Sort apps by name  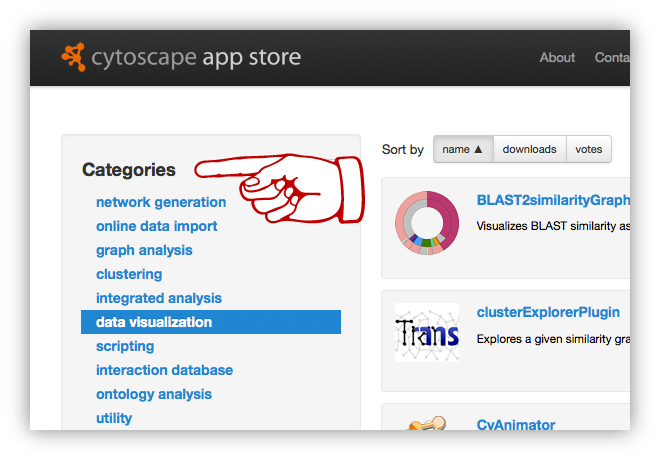tap(462, 149)
